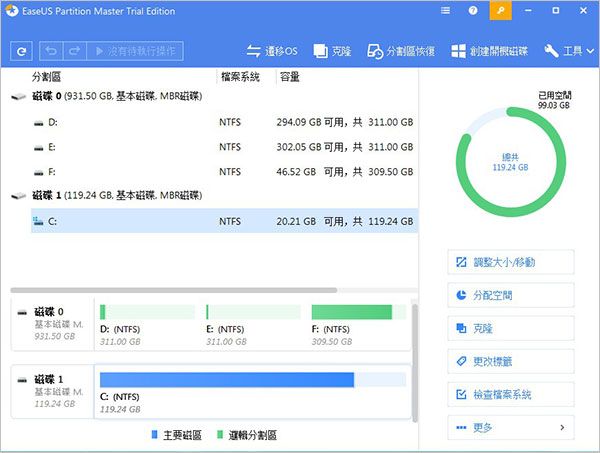Click the undo arrow in toolbar
Viewport: 600px width, 453px height.
click(x=51, y=51)
